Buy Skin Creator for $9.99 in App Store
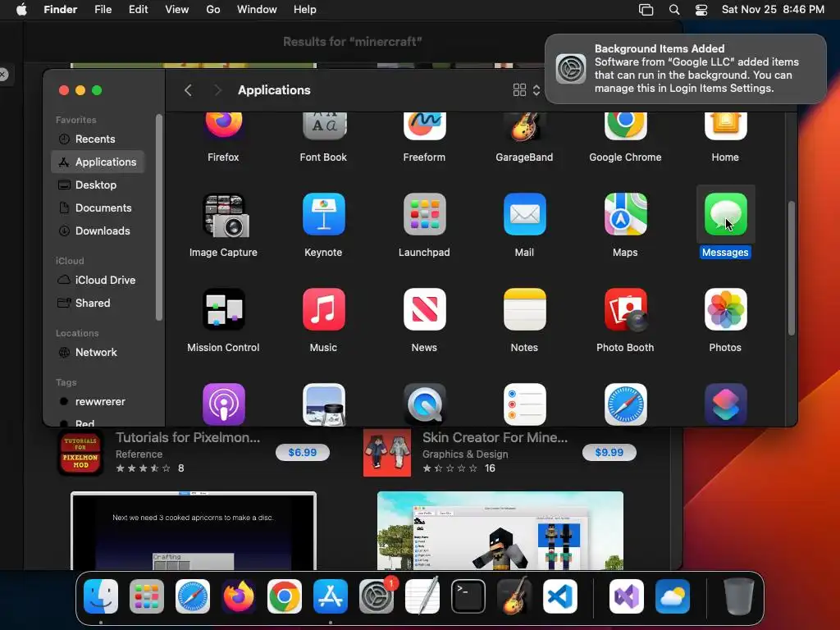 click(609, 452)
